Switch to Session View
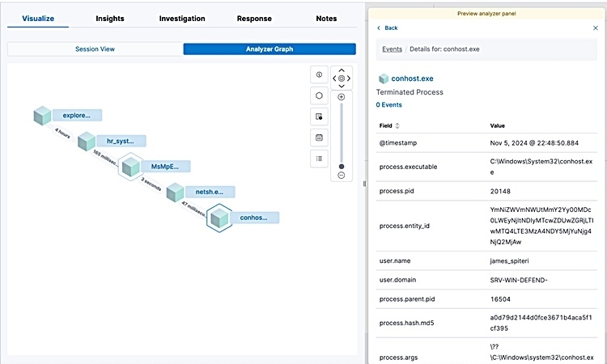This screenshot has height=364, width=607. click(96, 49)
